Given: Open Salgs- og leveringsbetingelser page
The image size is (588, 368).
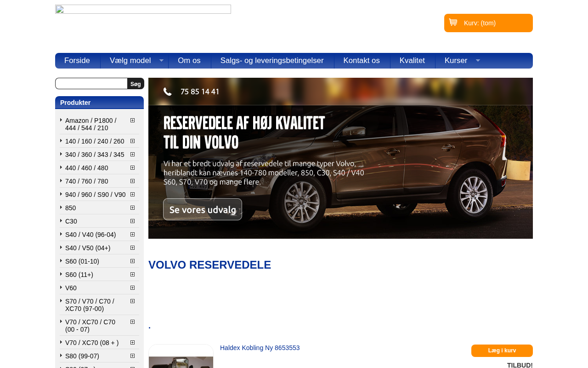Looking at the screenshot, I should (x=272, y=61).
